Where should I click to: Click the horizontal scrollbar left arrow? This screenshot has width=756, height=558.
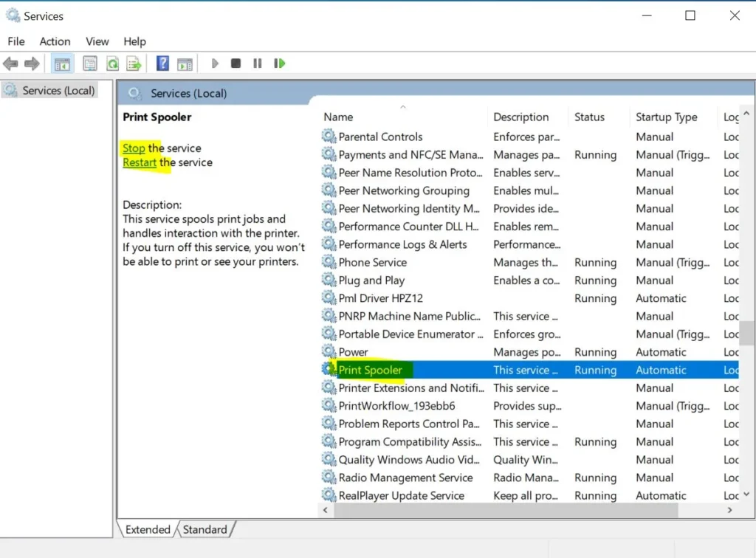click(326, 510)
